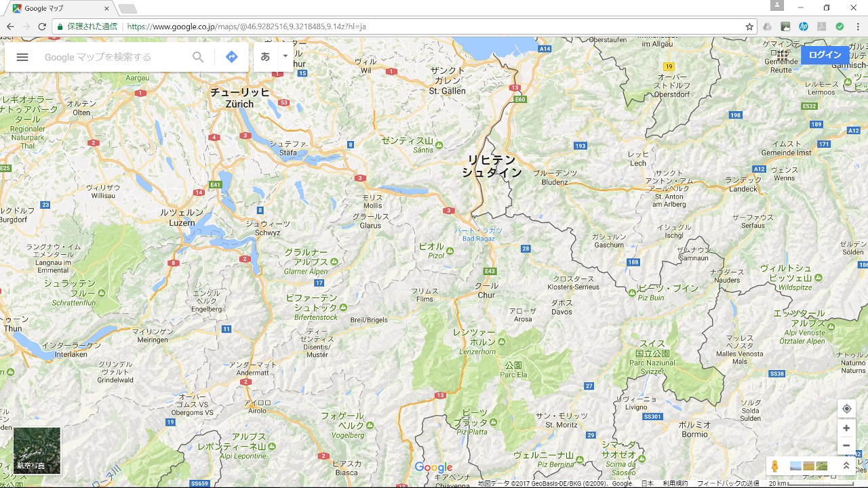Click the HP extension icon
This screenshot has width=868, height=488.
pos(804,26)
